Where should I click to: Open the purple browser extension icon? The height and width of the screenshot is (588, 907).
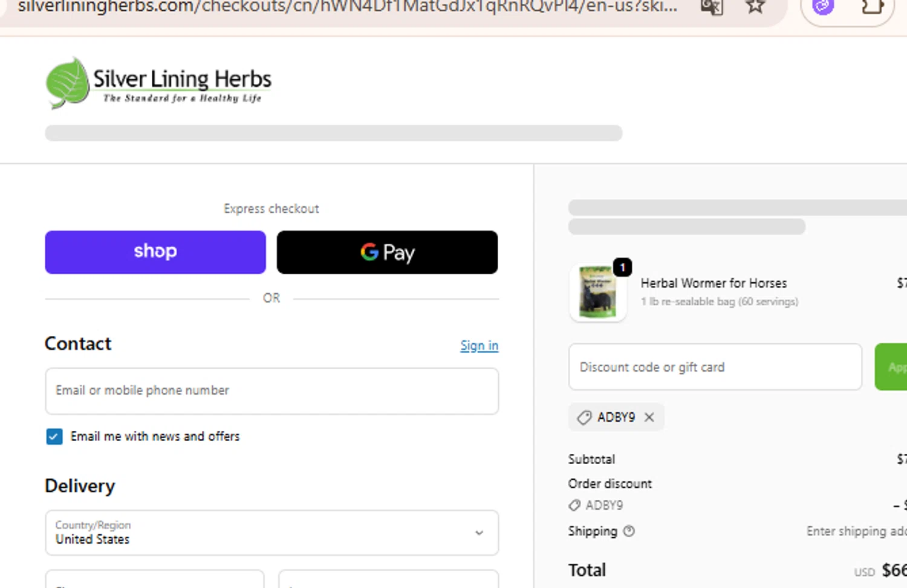823,6
